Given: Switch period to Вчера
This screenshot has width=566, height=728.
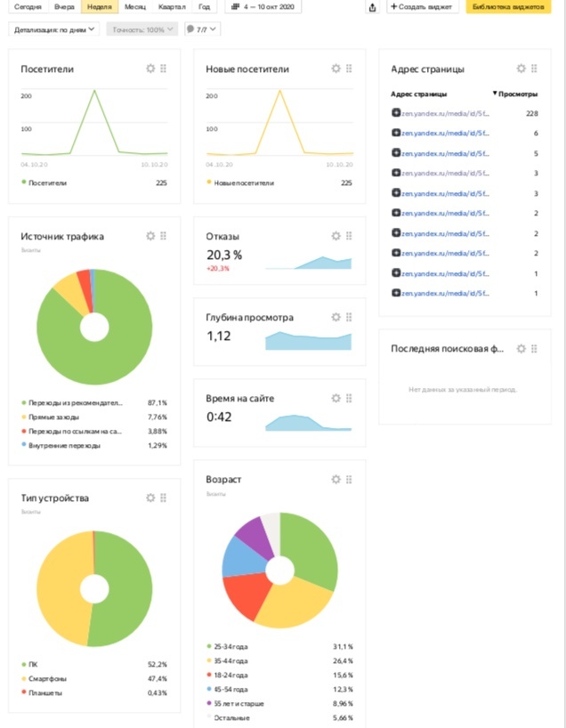Looking at the screenshot, I should 64,7.
